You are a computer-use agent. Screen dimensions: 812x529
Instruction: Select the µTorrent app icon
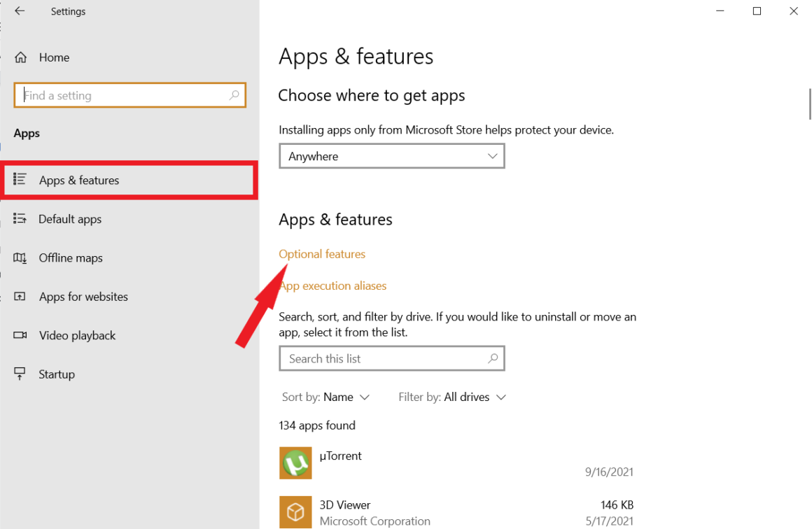click(295, 463)
